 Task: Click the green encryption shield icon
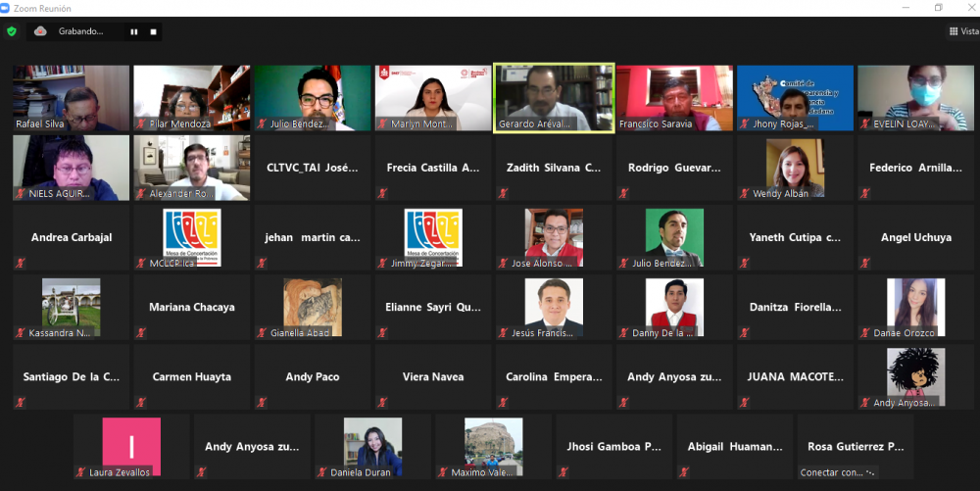click(12, 31)
